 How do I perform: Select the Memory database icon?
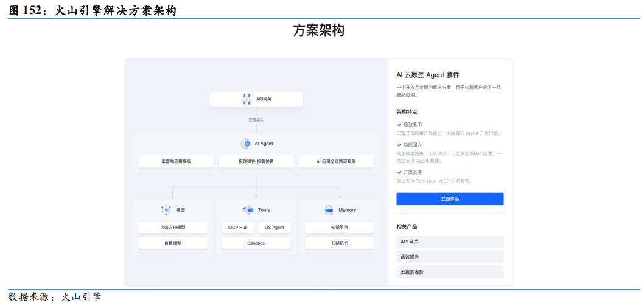[329, 210]
